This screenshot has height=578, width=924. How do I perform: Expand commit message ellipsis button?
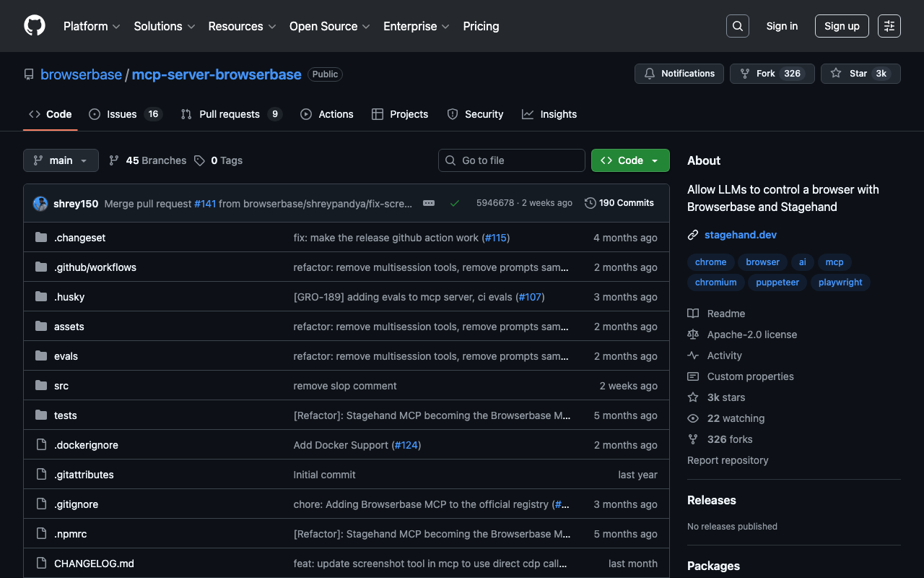pos(429,203)
